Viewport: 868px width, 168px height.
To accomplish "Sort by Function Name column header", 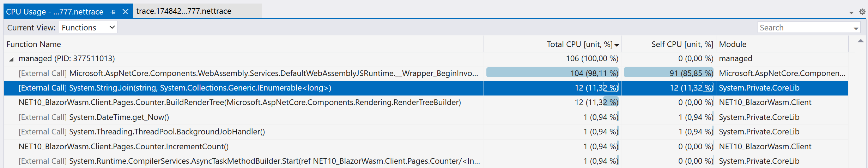I will click(243, 44).
